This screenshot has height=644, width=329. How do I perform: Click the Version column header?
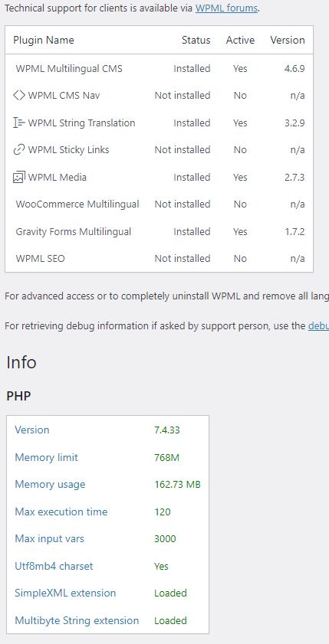tap(288, 41)
